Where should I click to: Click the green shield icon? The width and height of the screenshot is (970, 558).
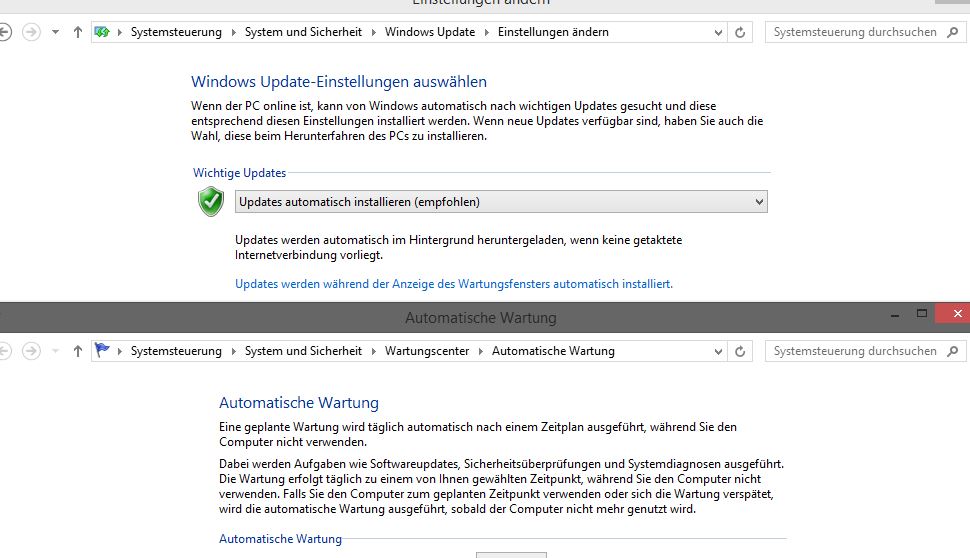(210, 202)
